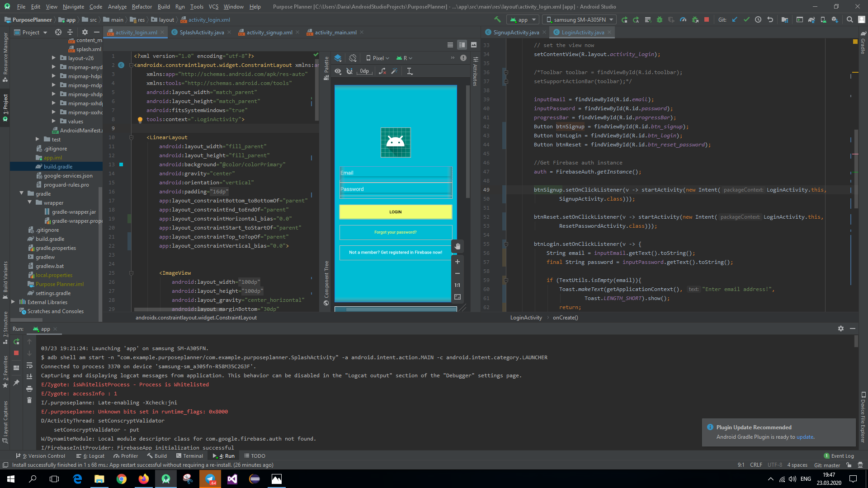The width and height of the screenshot is (868, 488).
Task: Expand the layout-v26 folder
Action: [53, 58]
